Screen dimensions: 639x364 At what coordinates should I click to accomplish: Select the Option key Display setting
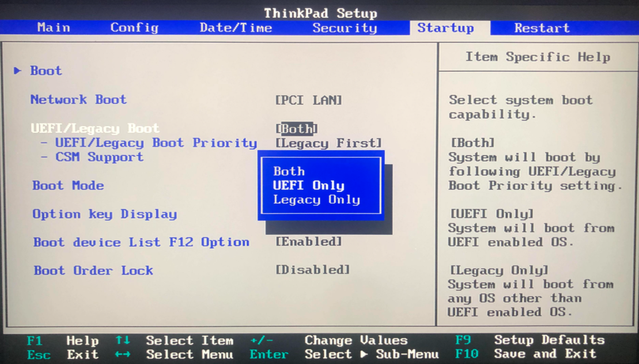[104, 215]
